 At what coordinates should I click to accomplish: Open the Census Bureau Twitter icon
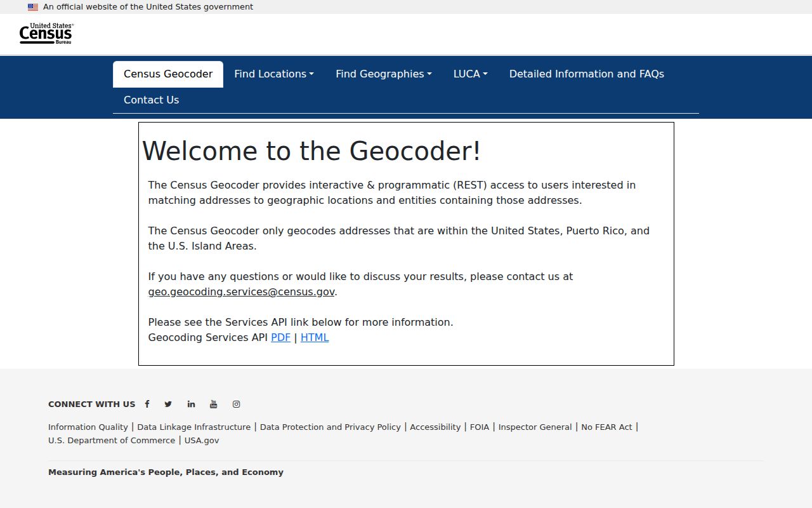pyautogui.click(x=168, y=404)
